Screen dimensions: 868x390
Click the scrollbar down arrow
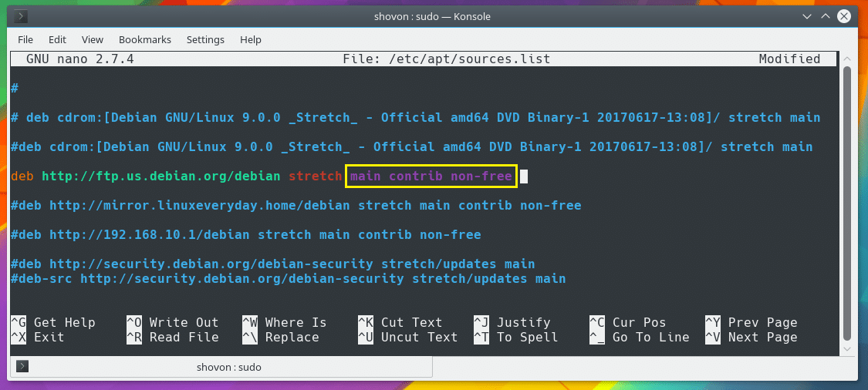(x=847, y=348)
